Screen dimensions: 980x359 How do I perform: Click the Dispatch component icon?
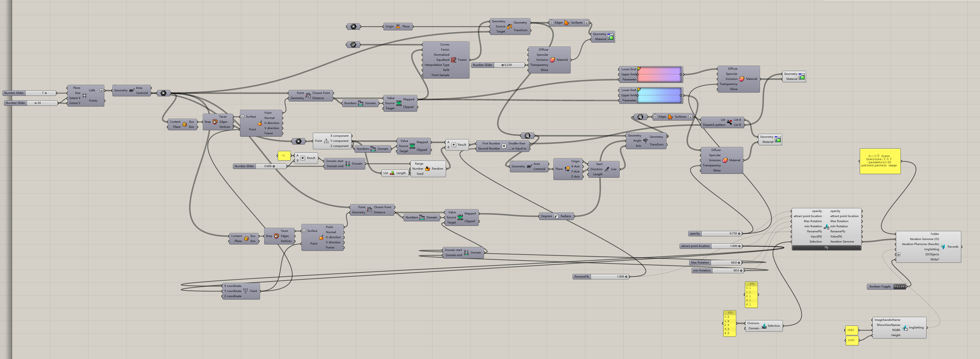(729, 122)
